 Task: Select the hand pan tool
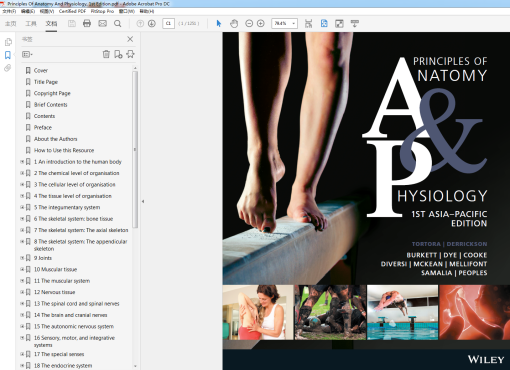click(x=234, y=23)
